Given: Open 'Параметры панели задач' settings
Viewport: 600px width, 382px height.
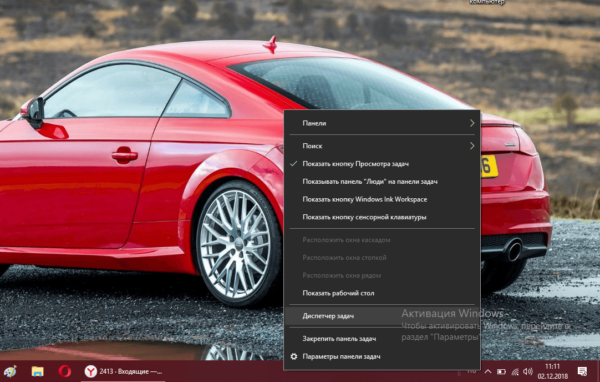Looking at the screenshot, I should pos(382,356).
